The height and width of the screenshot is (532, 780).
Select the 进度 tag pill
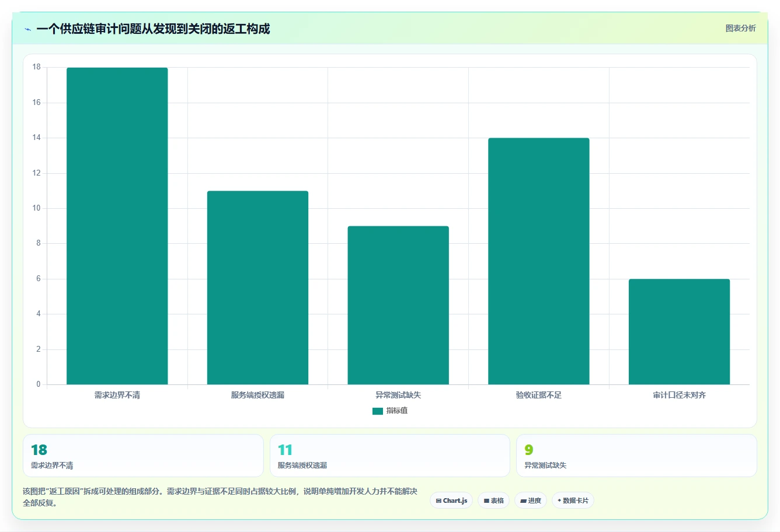[530, 501]
